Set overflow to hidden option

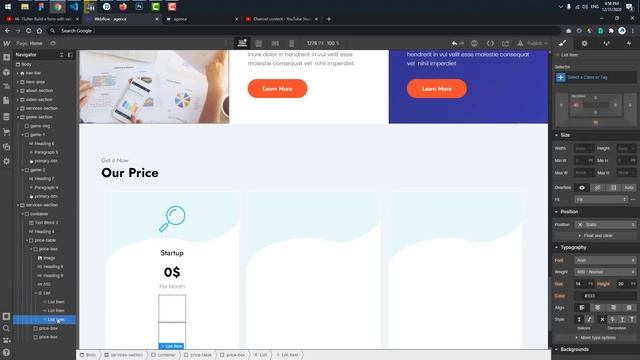tap(598, 188)
